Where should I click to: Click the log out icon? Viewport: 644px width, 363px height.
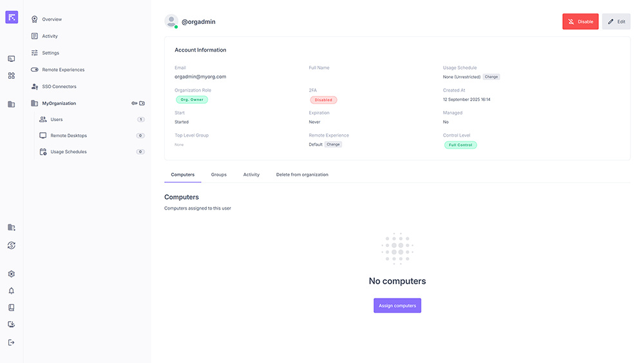pos(12,342)
